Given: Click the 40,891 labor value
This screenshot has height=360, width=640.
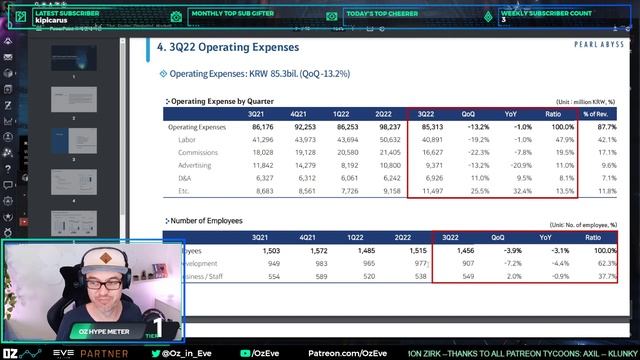Looking at the screenshot, I should pos(432,140).
